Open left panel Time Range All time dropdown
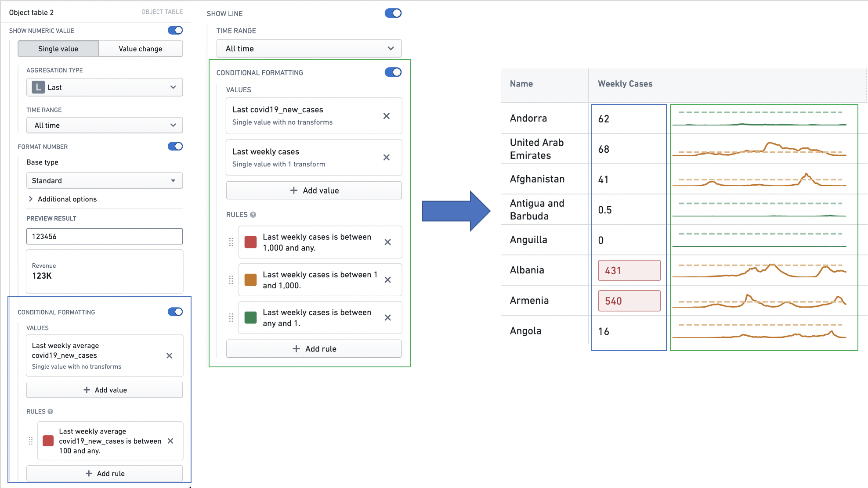 (105, 126)
